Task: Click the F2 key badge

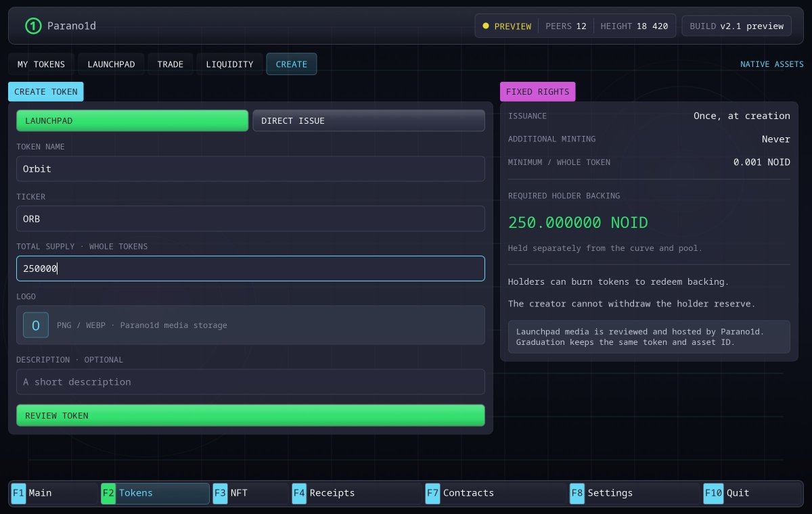Action: pyautogui.click(x=108, y=493)
